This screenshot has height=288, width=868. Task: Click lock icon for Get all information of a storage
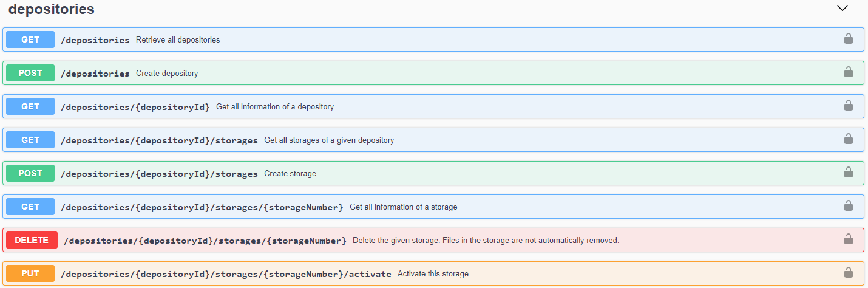coord(848,206)
